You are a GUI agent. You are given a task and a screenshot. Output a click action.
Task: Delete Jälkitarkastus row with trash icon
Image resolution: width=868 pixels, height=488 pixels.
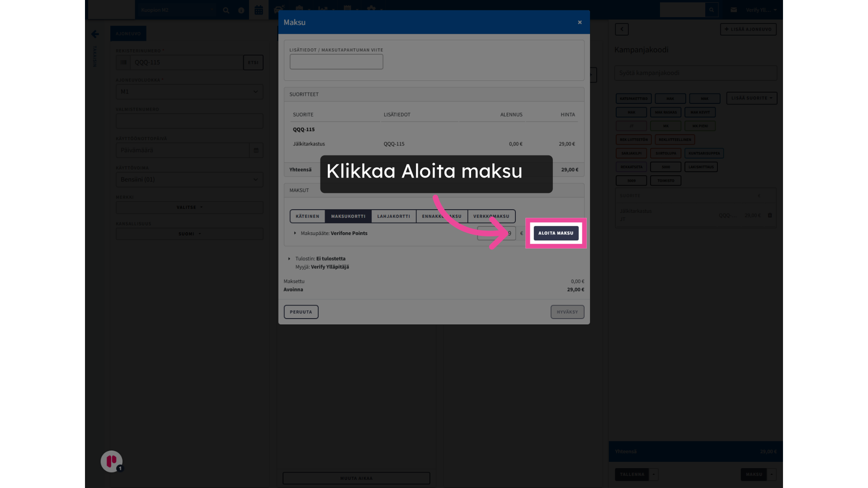coord(769,216)
